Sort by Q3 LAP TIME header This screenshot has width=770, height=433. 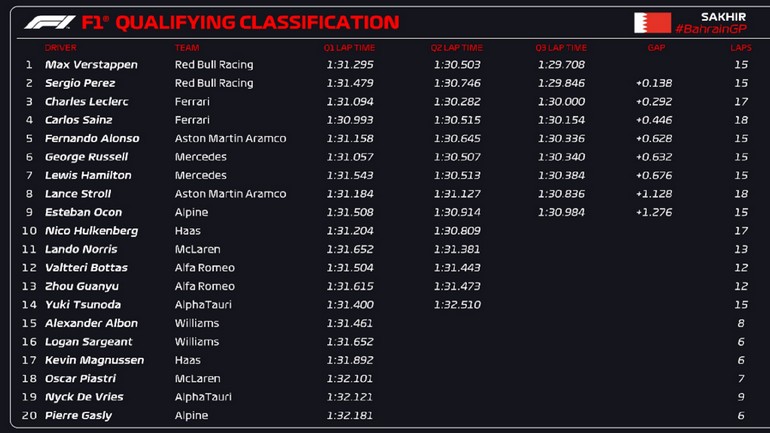click(561, 47)
